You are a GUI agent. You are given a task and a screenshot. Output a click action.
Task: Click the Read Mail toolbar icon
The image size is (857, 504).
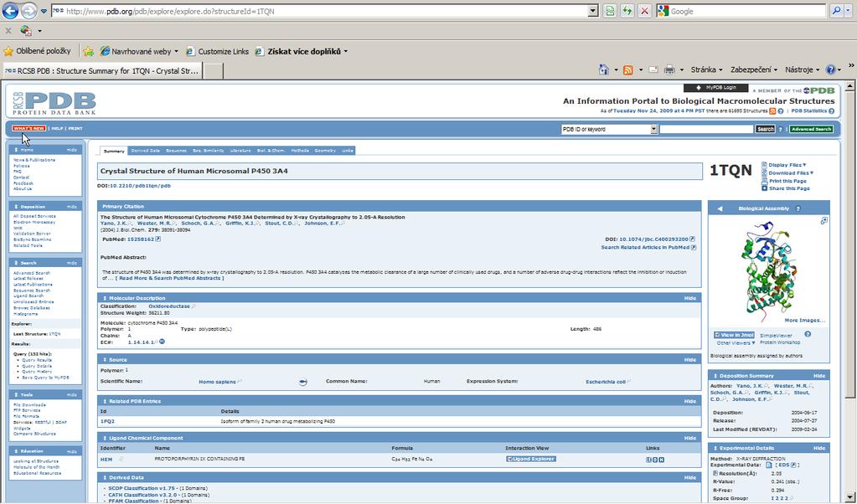[653, 69]
